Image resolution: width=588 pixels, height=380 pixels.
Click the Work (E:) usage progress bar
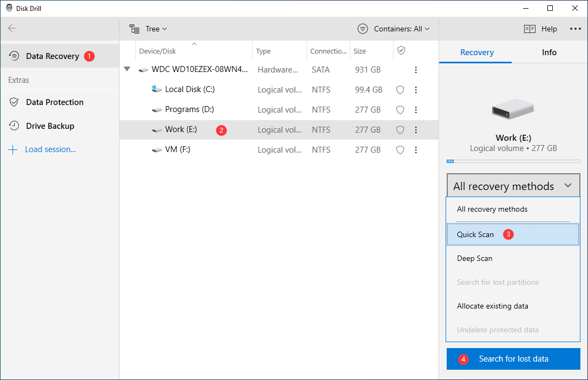(513, 161)
